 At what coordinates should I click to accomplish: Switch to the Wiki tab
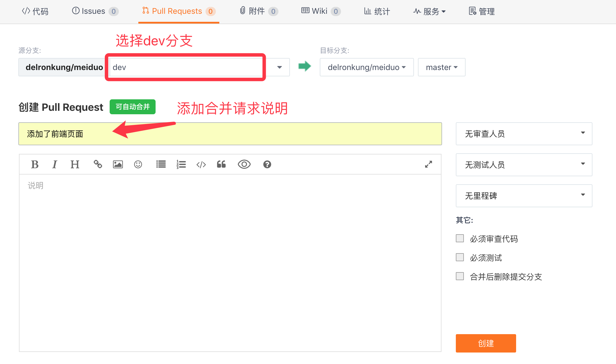321,11
